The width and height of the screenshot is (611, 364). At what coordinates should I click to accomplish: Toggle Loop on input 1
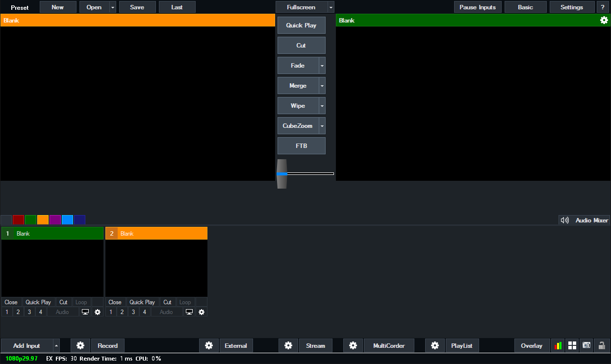point(81,302)
